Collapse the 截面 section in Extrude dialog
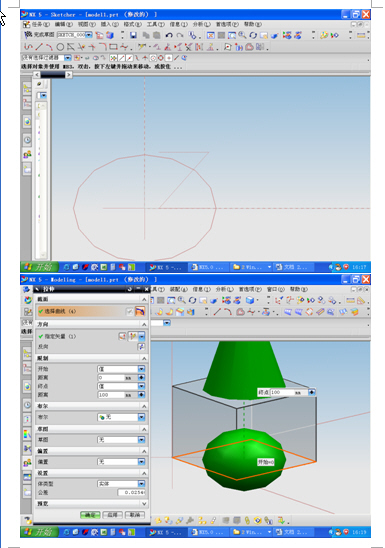The image size is (385, 548). [x=144, y=300]
